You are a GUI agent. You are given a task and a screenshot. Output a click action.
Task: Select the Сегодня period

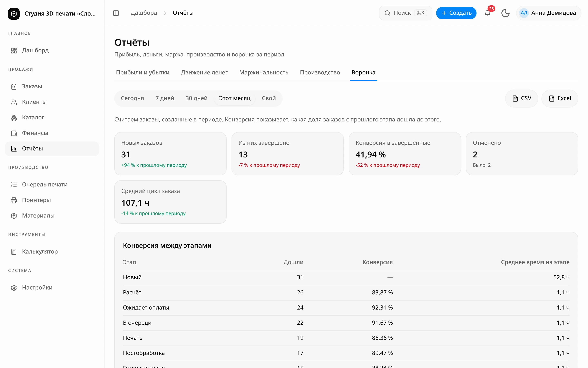click(133, 98)
